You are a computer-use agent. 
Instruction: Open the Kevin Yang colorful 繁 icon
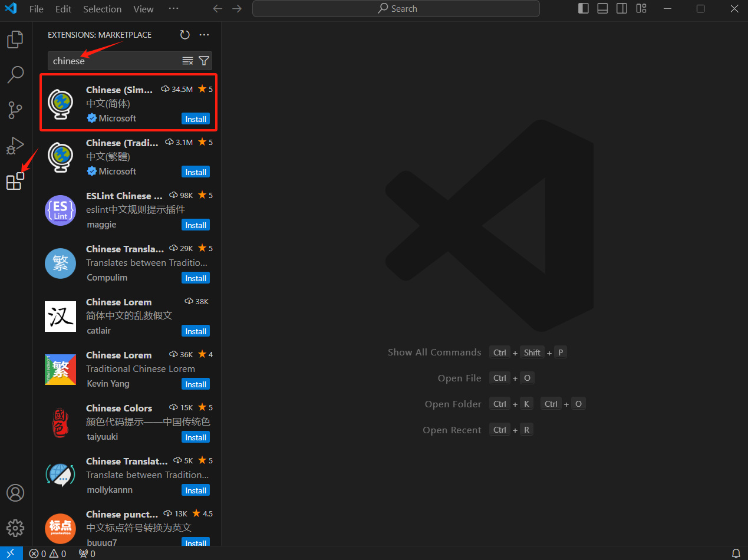(x=60, y=370)
